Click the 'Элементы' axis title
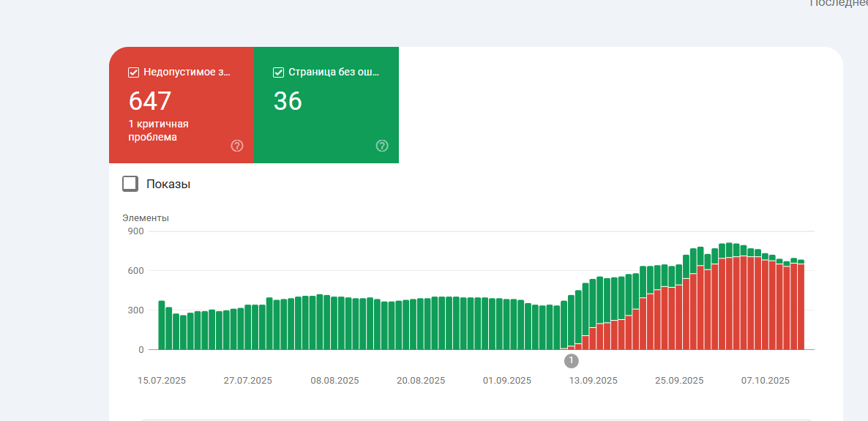 coord(146,217)
